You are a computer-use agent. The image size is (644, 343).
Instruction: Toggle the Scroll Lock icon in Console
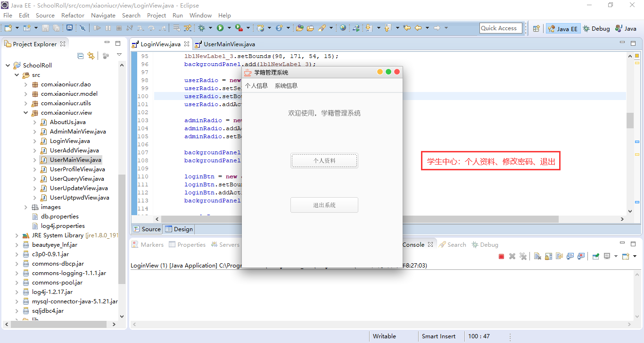(548, 256)
